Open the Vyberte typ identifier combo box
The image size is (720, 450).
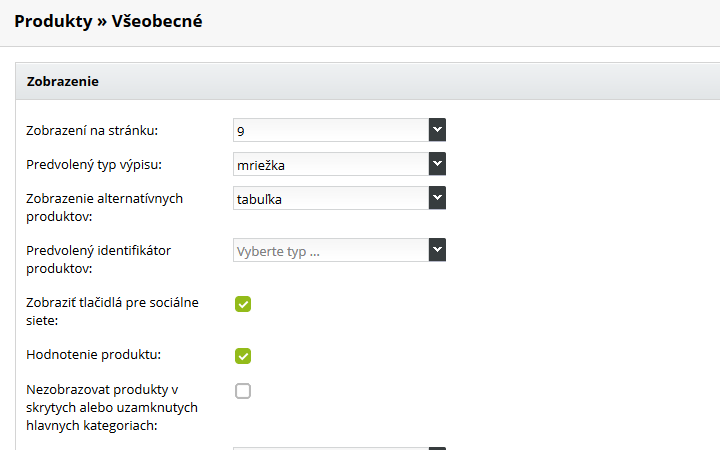[339, 250]
